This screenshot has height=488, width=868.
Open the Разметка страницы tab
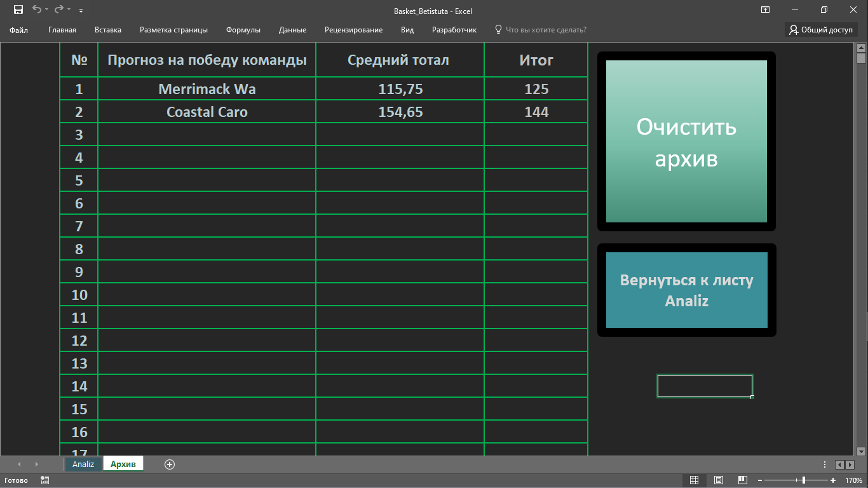(x=173, y=30)
